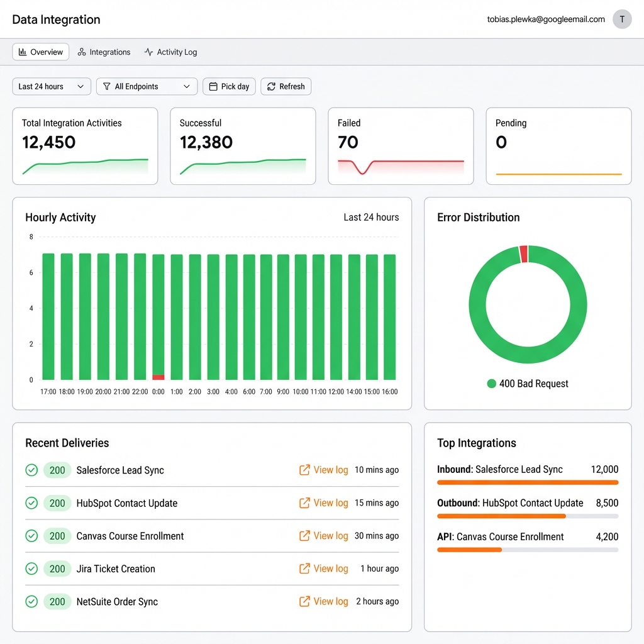Click the 4,200 integration count

tap(607, 537)
